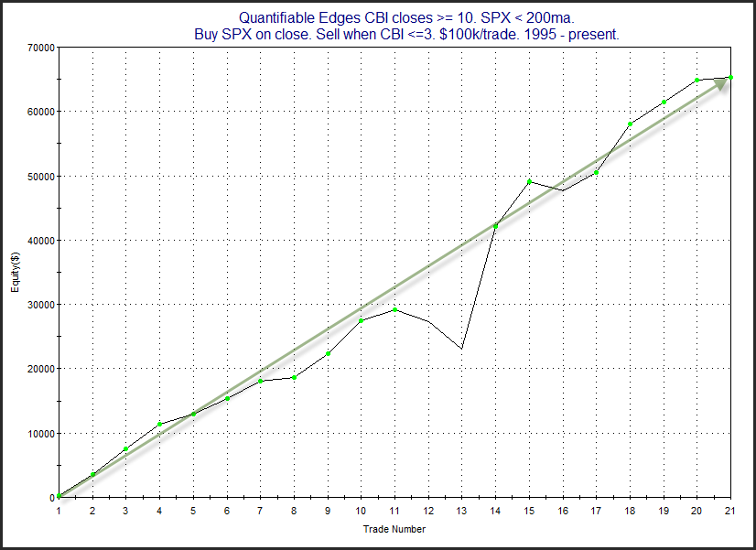
Task: Click the data point at trade 20
Action: coord(697,80)
